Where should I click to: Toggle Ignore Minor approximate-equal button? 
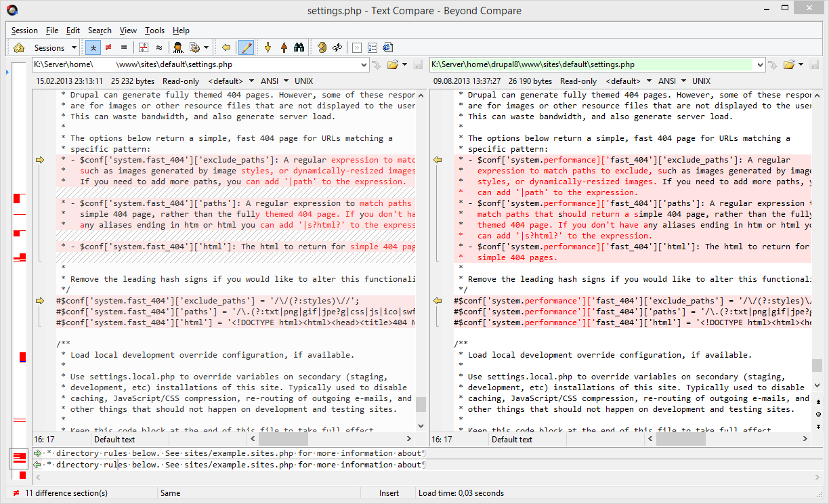coord(158,47)
